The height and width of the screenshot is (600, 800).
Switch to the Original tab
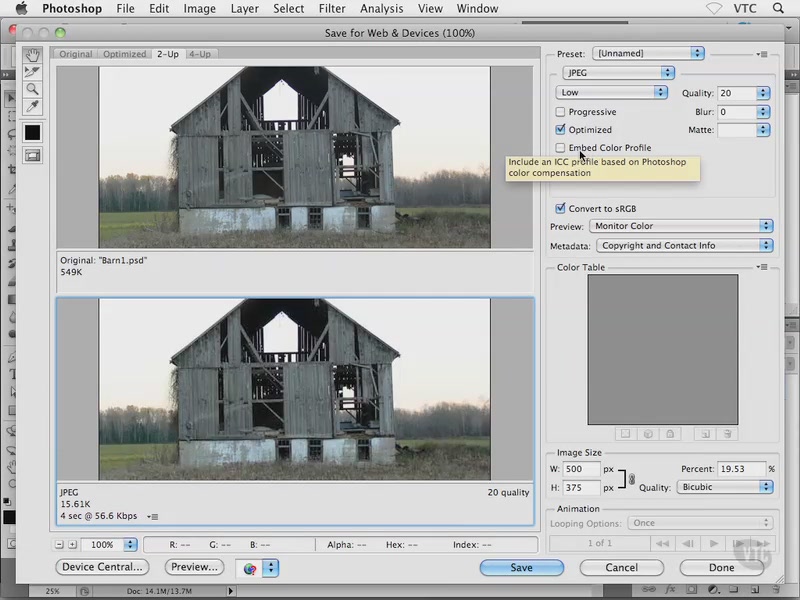pyautogui.click(x=76, y=54)
